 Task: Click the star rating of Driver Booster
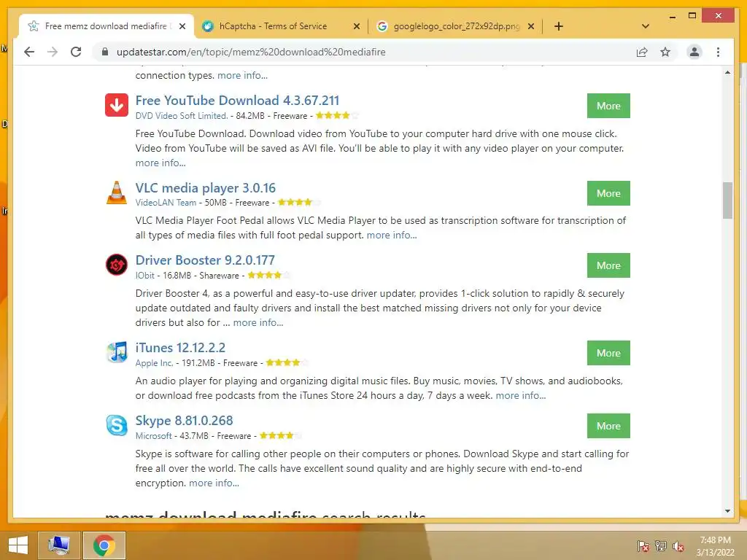click(x=268, y=275)
